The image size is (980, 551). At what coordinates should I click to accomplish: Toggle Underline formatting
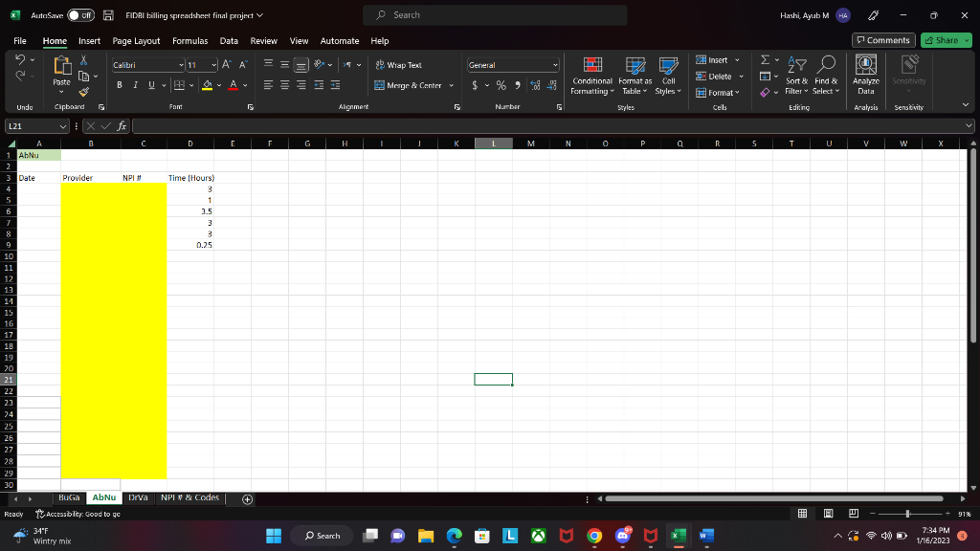(151, 85)
